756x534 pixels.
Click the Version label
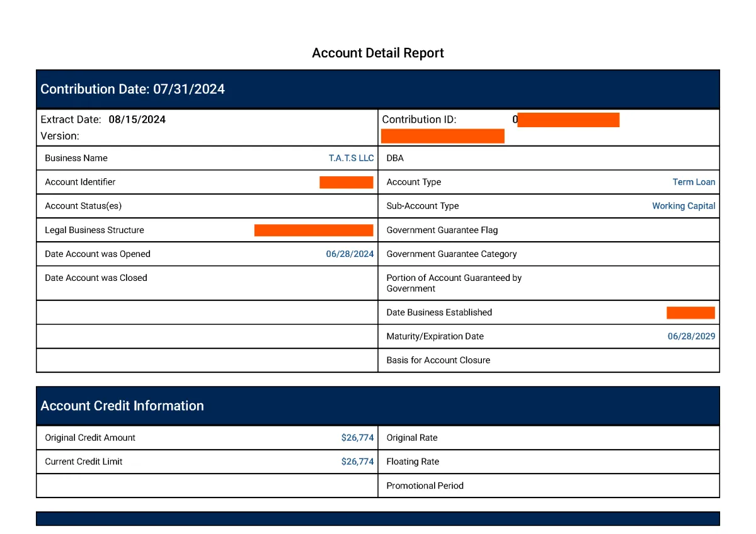(x=60, y=135)
